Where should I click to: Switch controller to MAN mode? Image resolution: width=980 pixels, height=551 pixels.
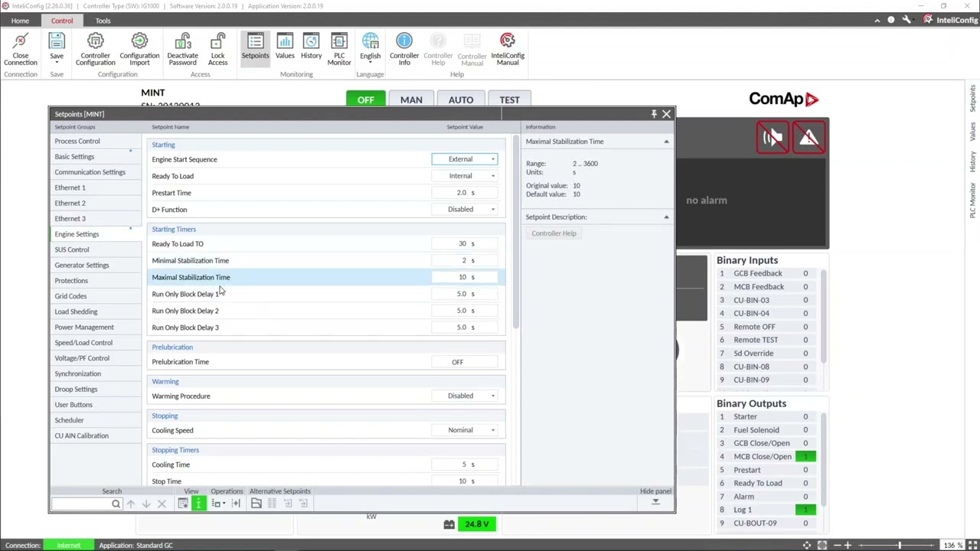(x=411, y=99)
